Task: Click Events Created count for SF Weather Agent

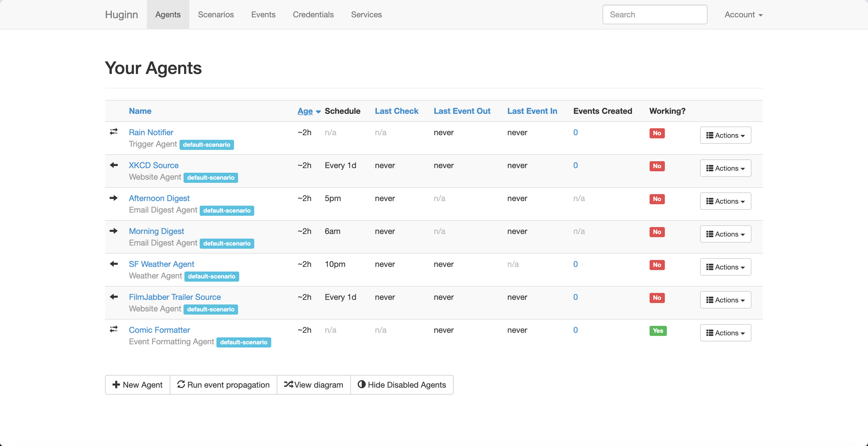Action: tap(575, 264)
